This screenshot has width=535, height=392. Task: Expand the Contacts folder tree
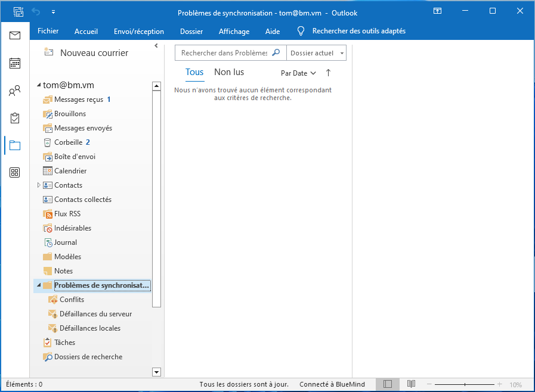click(39, 185)
